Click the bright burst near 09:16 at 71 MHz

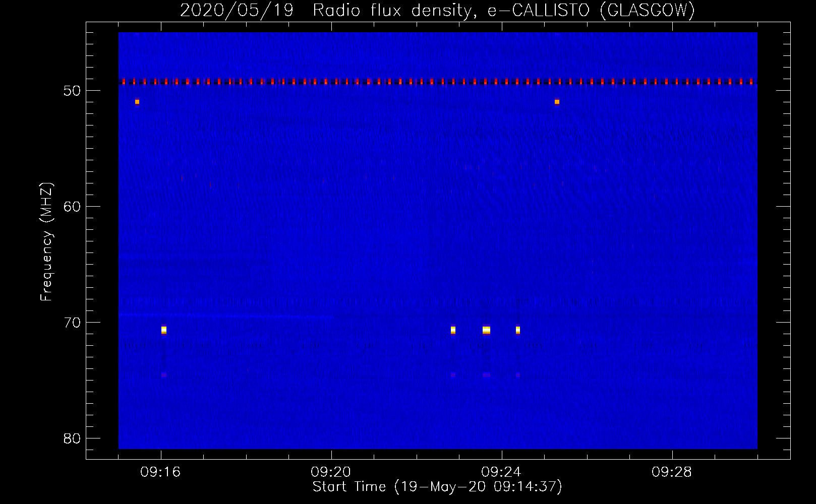(x=164, y=330)
